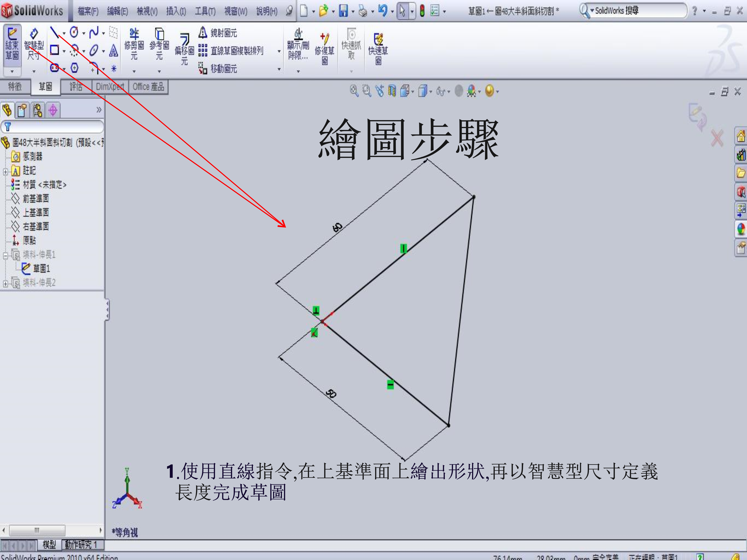Open the ConfigurationManager panel tab

click(37, 110)
